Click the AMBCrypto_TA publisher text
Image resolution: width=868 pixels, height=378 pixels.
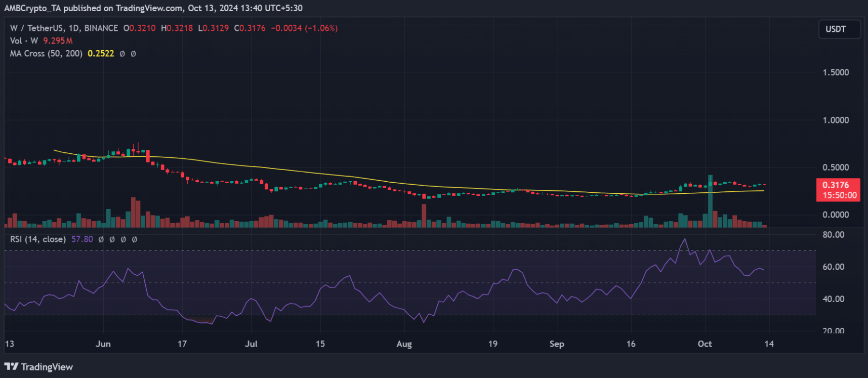click(x=32, y=8)
